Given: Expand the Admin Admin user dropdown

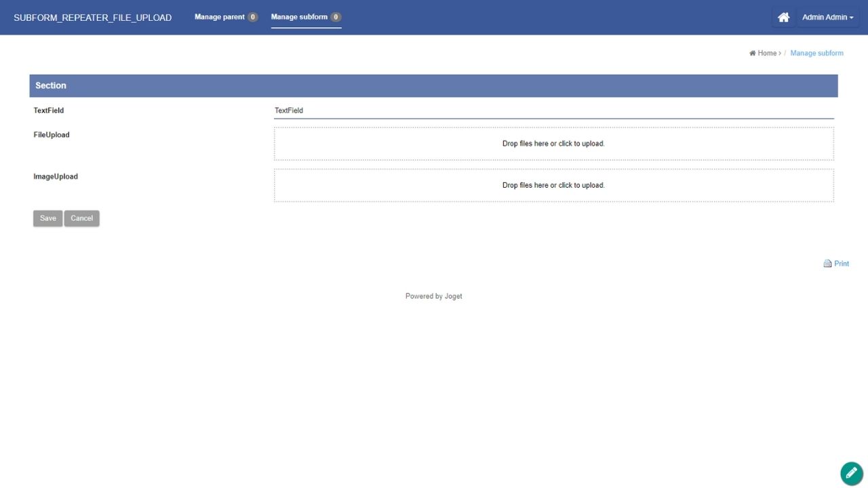Looking at the screenshot, I should (x=827, y=18).
